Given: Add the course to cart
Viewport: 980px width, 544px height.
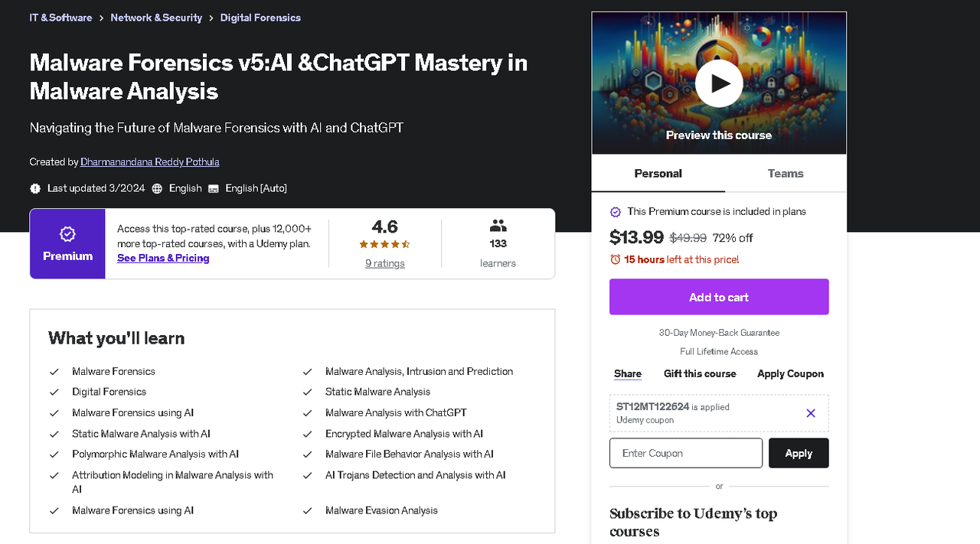Looking at the screenshot, I should [x=719, y=297].
